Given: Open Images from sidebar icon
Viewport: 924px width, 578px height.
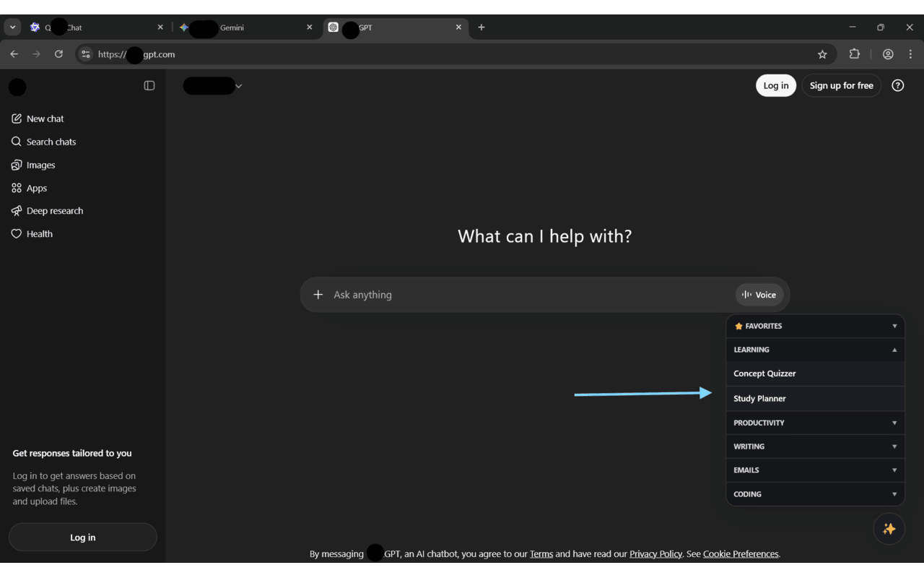Looking at the screenshot, I should tap(17, 165).
